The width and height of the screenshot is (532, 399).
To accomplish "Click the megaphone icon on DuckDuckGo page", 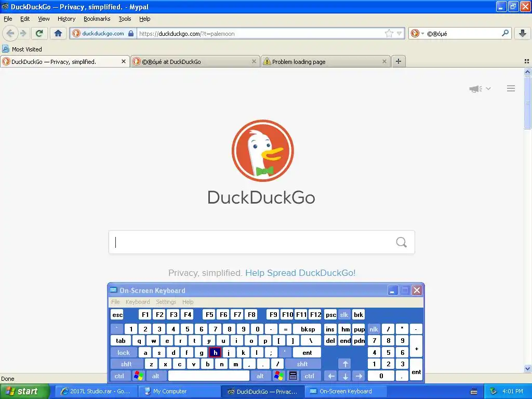I will coord(476,89).
